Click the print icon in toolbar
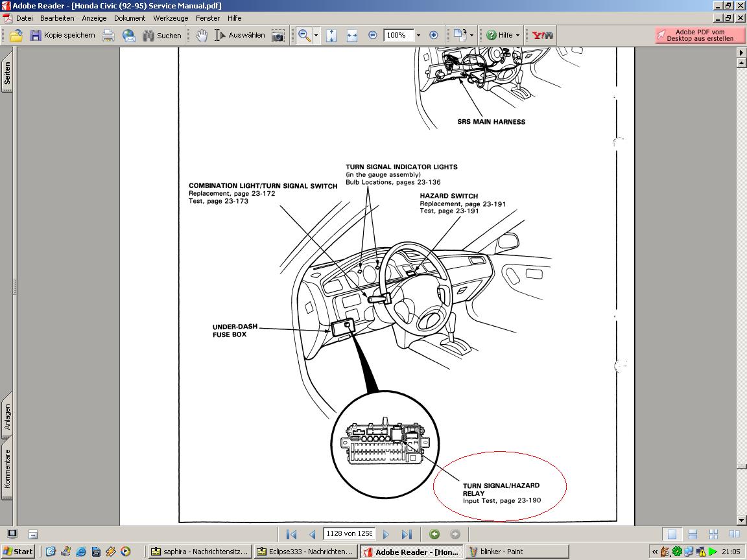Image resolution: width=747 pixels, height=560 pixels. (108, 36)
